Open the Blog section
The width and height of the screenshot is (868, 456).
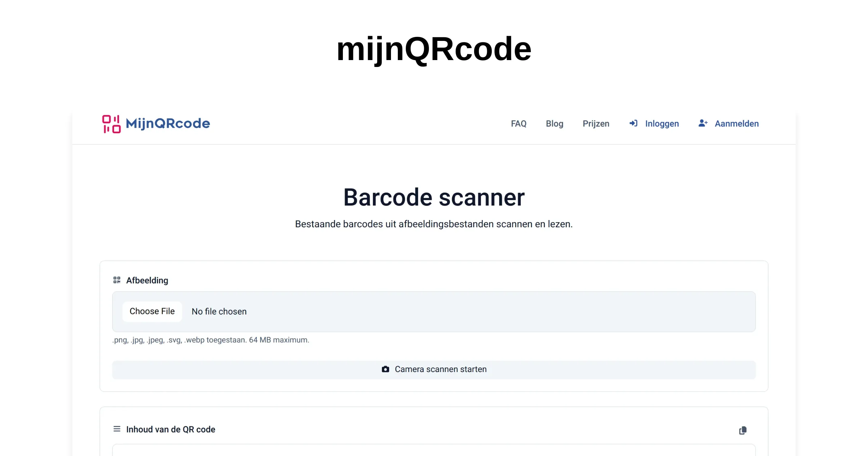point(554,123)
